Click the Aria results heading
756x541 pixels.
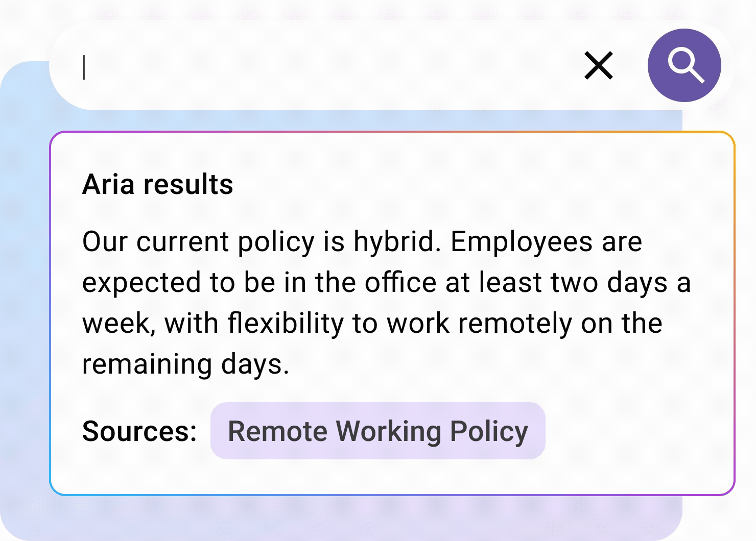tap(157, 184)
